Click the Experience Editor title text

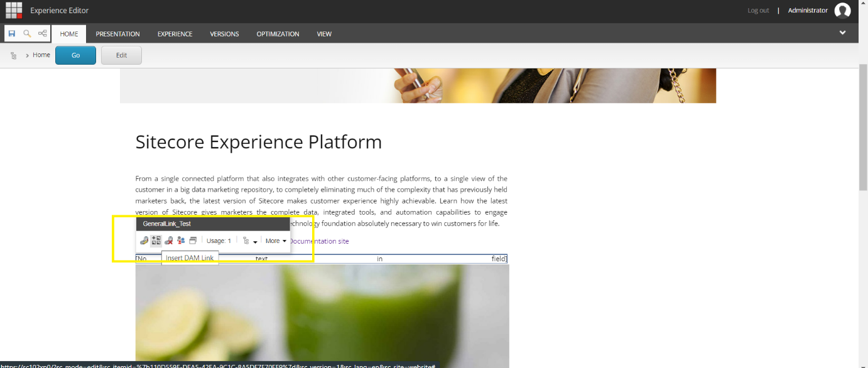tap(59, 11)
